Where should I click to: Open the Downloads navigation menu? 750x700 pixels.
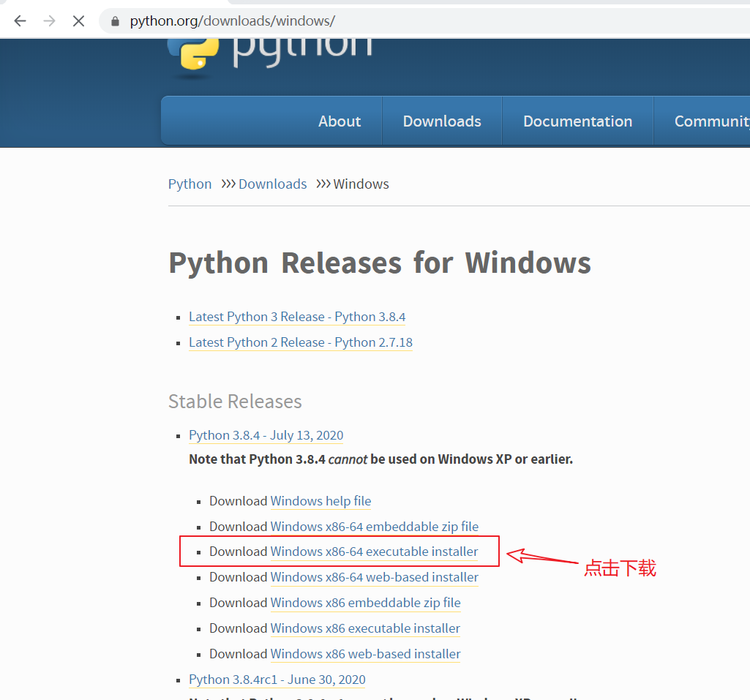click(442, 121)
